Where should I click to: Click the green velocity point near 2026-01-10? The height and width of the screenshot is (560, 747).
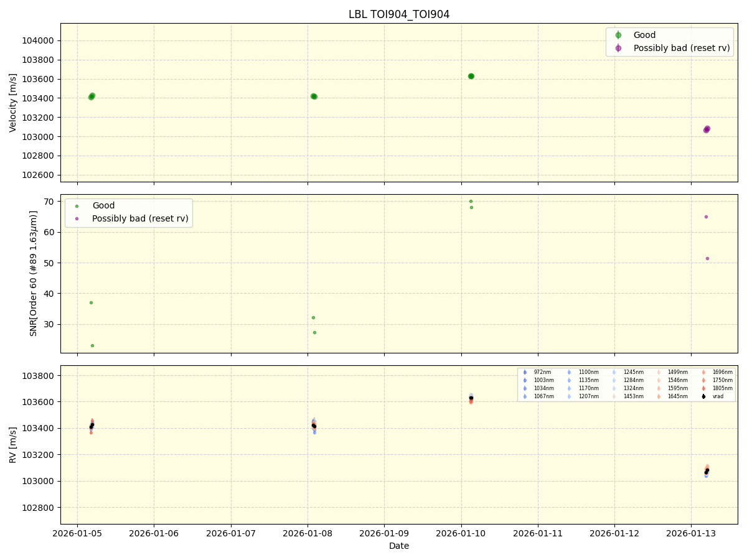[471, 76]
